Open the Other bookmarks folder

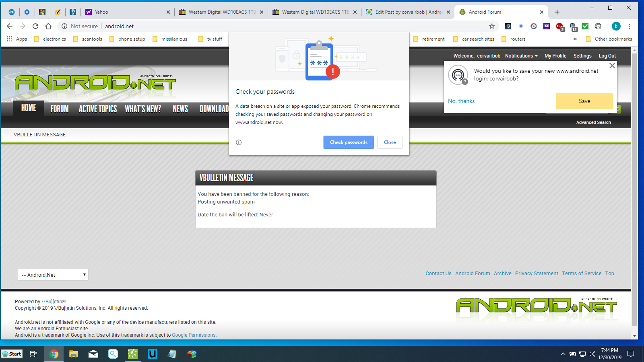pyautogui.click(x=609, y=39)
